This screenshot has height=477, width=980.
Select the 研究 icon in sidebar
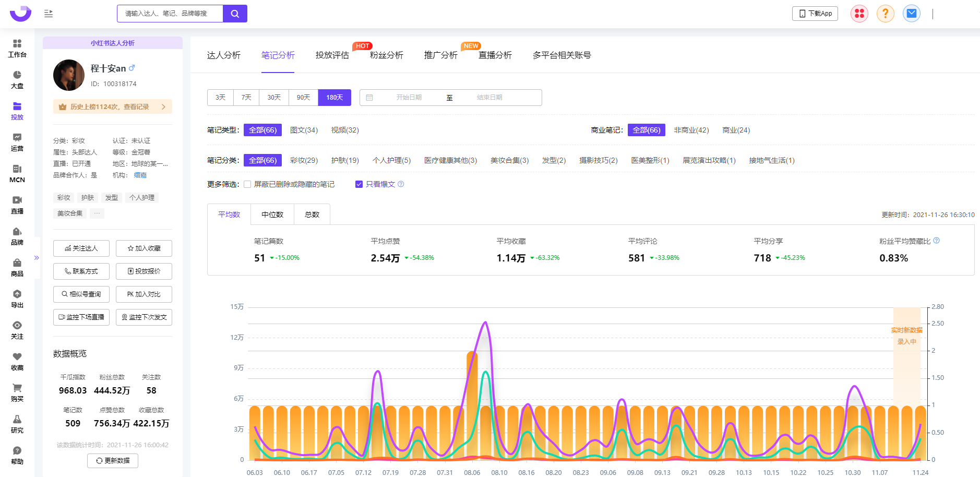coord(17,424)
